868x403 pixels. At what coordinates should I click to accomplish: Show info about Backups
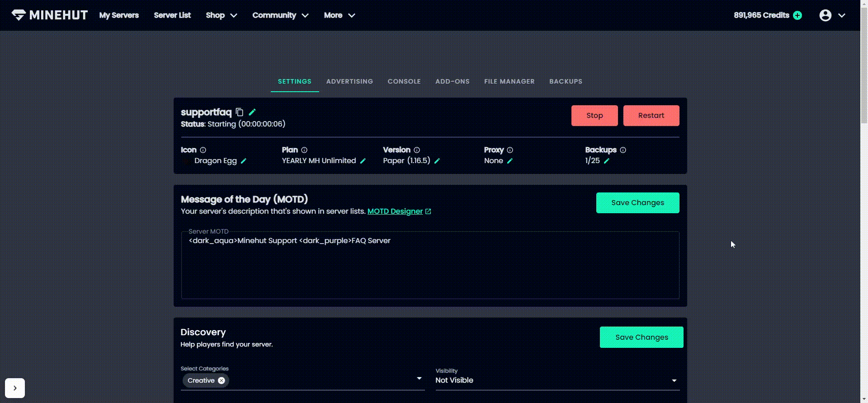click(623, 150)
